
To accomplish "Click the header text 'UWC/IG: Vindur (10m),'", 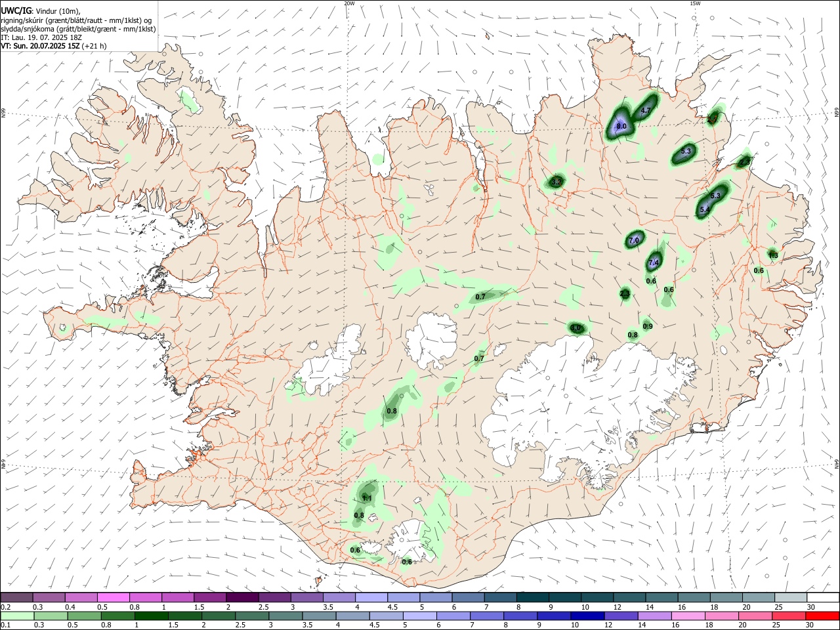I will pos(40,10).
